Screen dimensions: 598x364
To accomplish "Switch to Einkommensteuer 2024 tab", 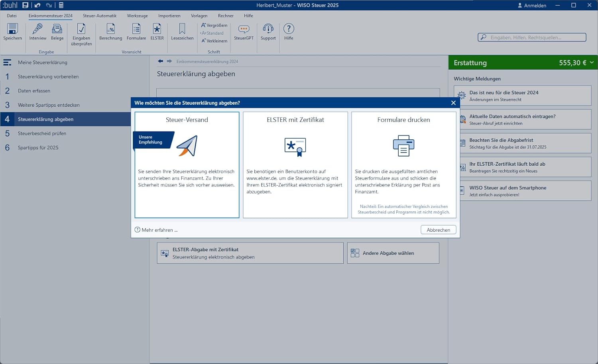I will click(x=51, y=16).
